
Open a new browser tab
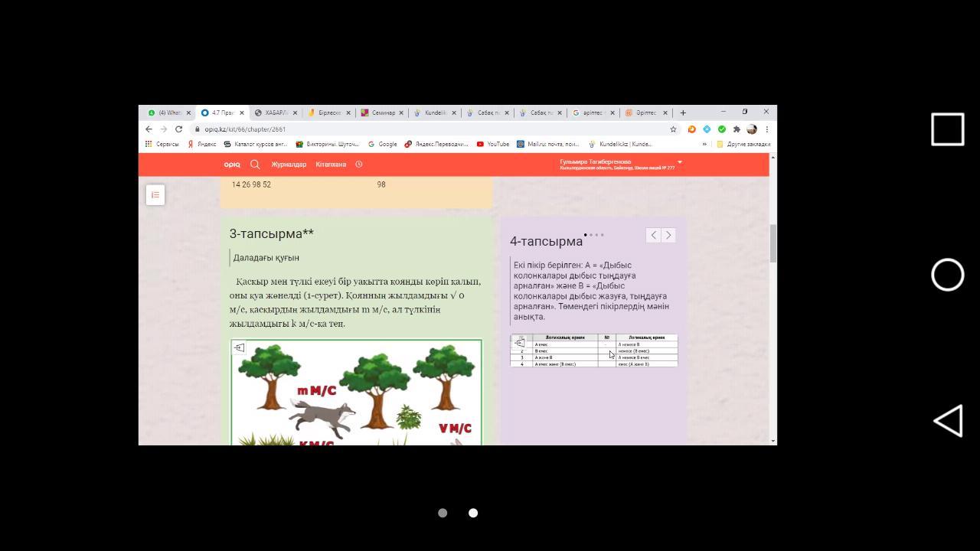tap(682, 112)
